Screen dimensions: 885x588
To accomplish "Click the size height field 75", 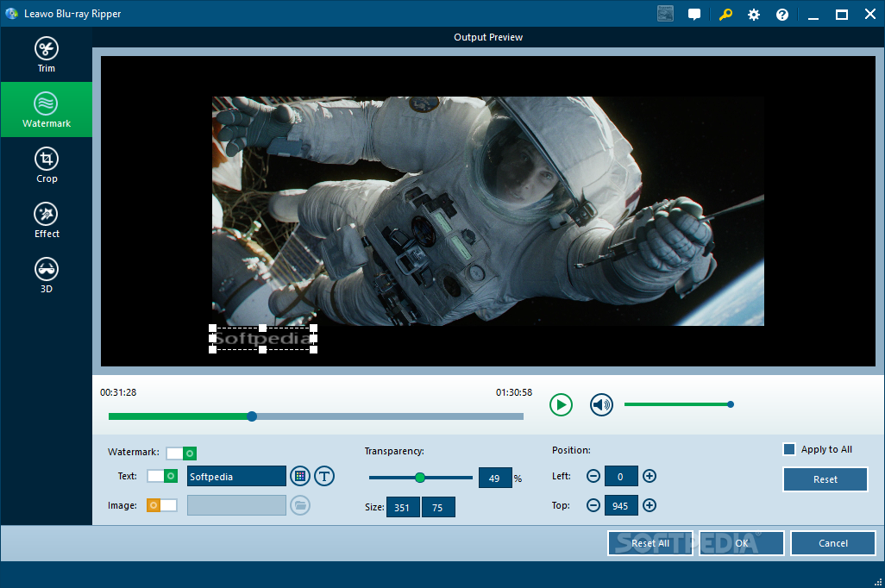I will [x=438, y=507].
